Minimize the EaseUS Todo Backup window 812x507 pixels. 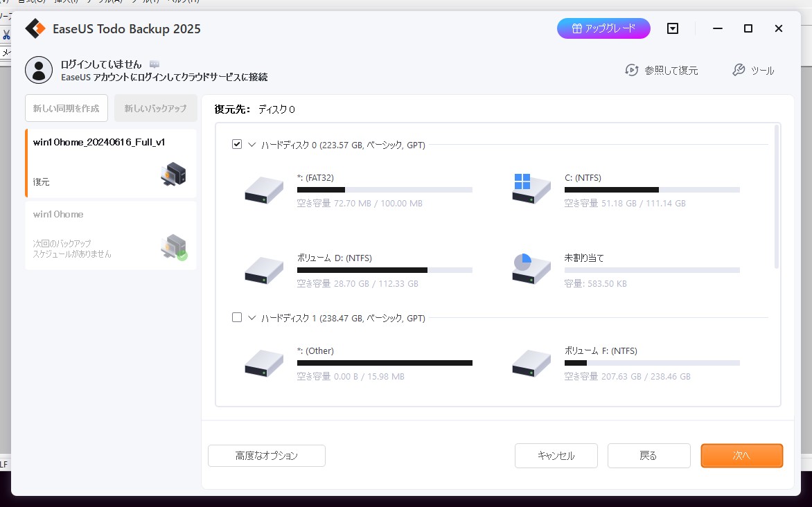coord(718,28)
